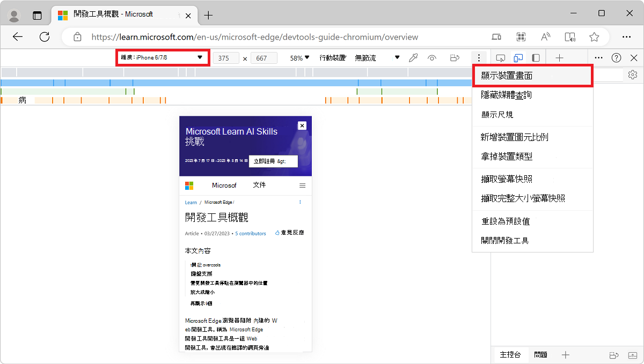Viewport: 644px width, 364px height.
Task: Open DevTools help icon
Action: [x=617, y=58]
